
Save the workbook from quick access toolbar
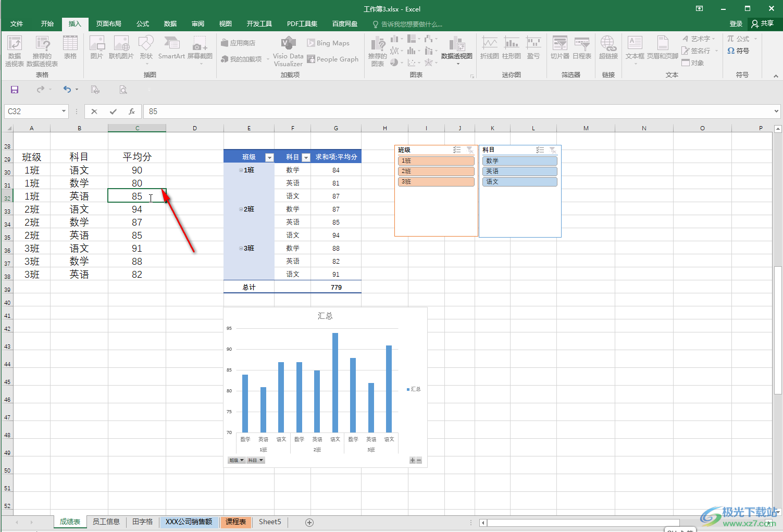[15, 90]
